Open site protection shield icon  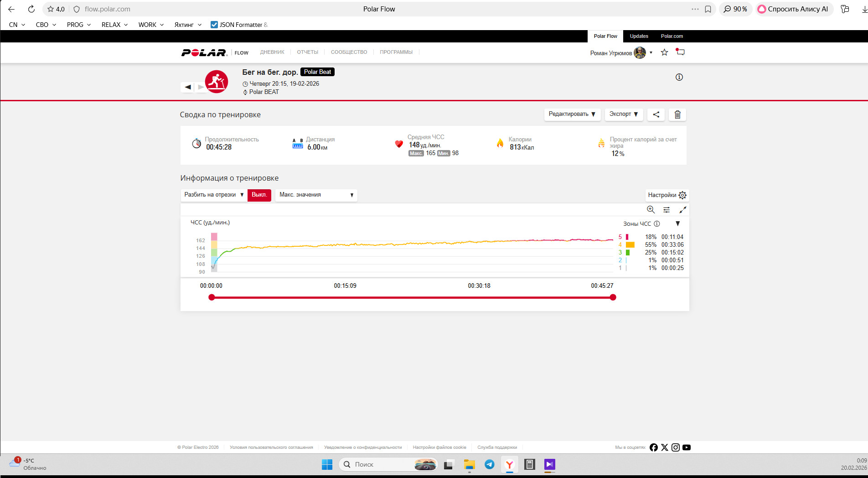(x=77, y=9)
